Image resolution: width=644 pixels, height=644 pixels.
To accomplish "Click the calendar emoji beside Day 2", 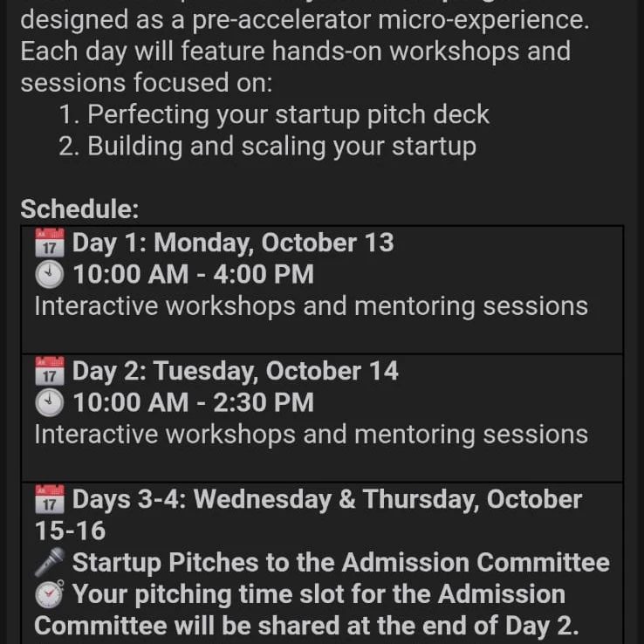I will pyautogui.click(x=50, y=372).
